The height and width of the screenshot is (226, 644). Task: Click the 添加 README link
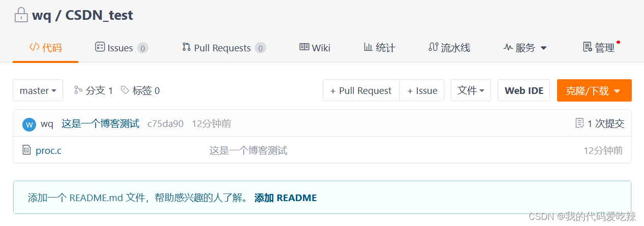click(285, 198)
